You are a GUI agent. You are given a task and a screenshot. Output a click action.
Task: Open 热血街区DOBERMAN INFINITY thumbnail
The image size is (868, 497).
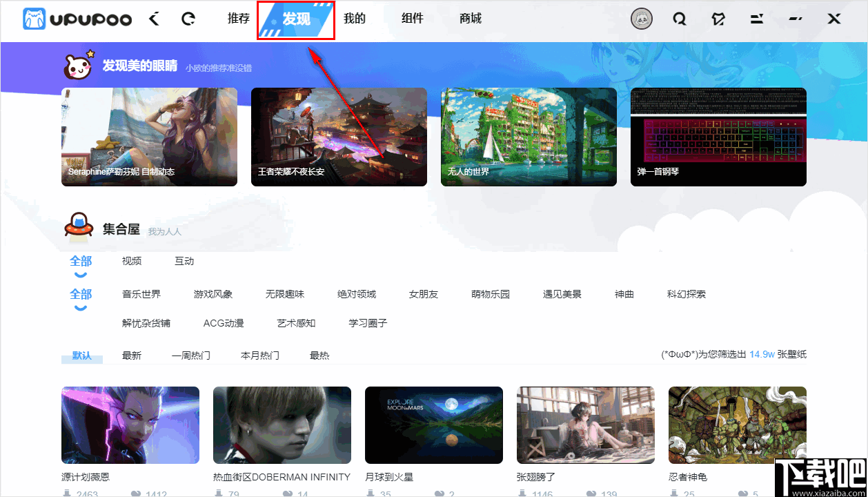[x=282, y=425]
